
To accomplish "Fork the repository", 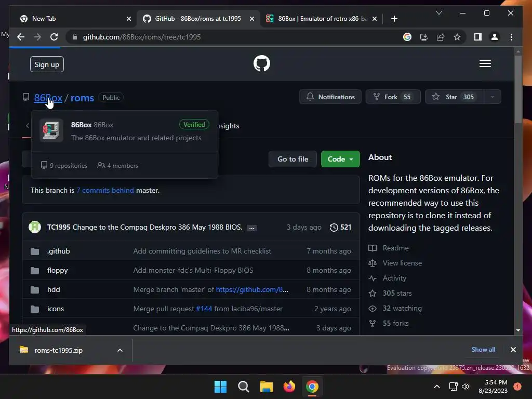I will [393, 97].
